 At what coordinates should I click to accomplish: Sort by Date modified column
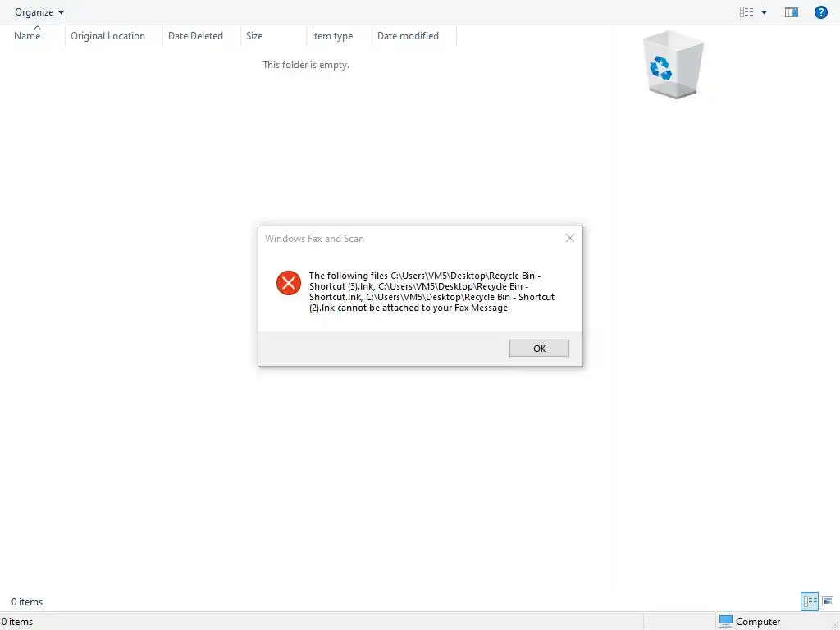408,36
